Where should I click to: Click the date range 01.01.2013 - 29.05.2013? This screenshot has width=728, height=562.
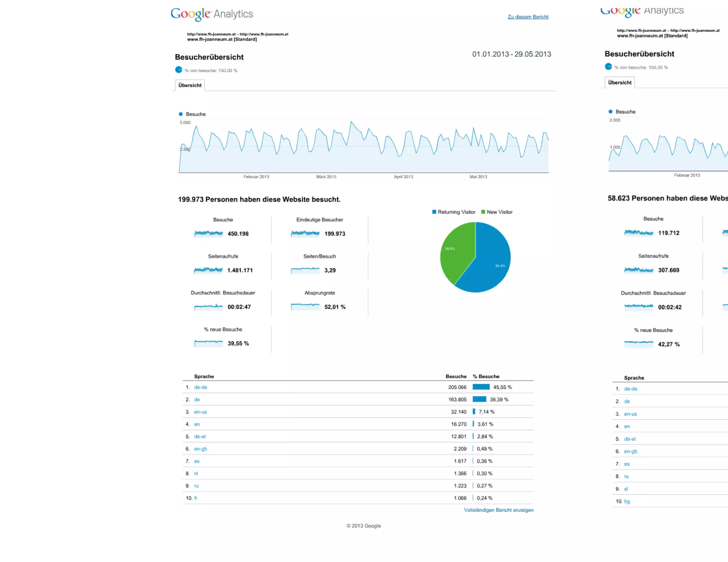pyautogui.click(x=512, y=54)
